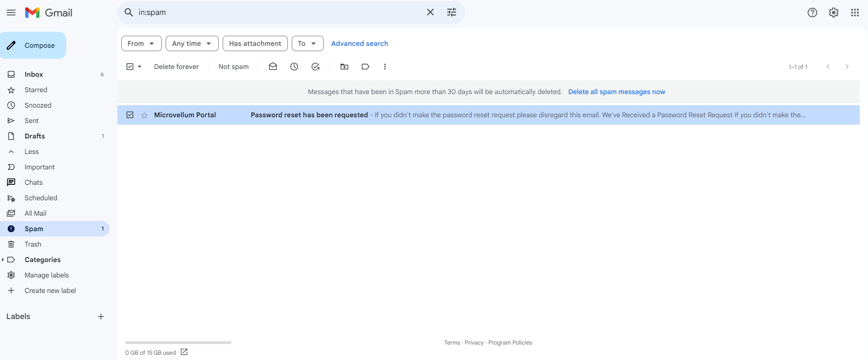Collapse sidebar with the Less expander
Viewport: 868px width, 360px height.
[x=31, y=152]
